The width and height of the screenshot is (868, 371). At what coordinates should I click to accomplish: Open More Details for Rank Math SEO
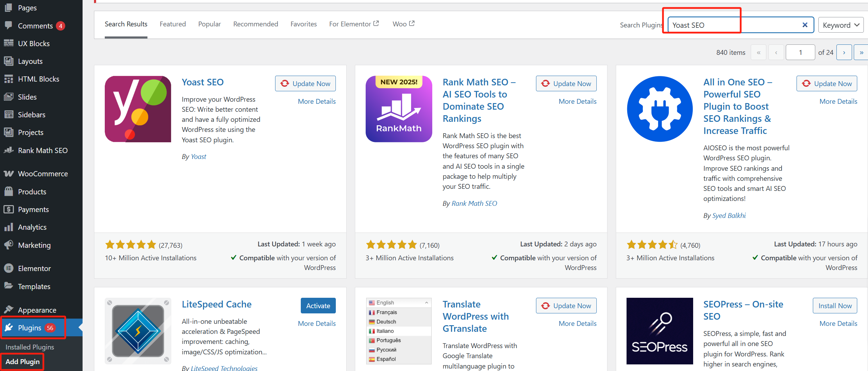point(577,101)
